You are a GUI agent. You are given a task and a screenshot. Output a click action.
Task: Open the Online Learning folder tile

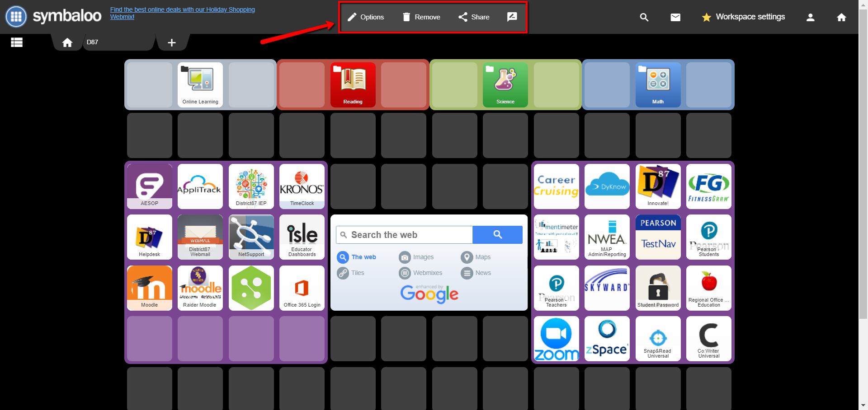tap(200, 84)
